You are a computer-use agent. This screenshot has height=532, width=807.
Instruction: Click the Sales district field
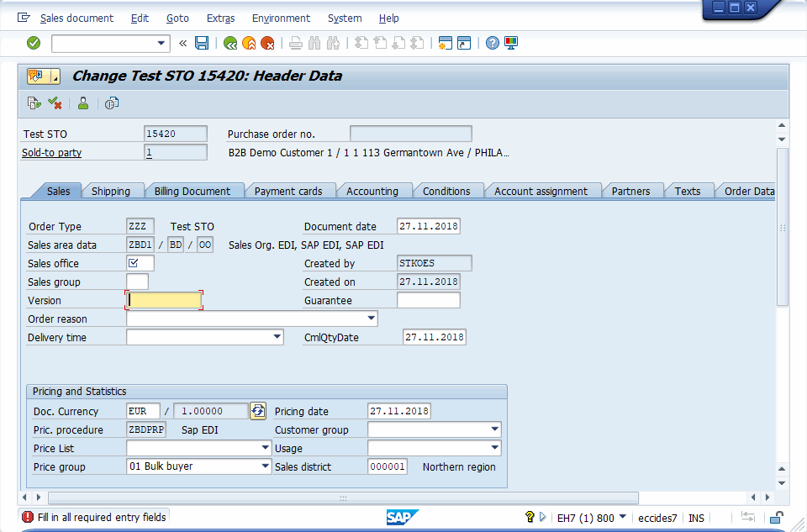[x=388, y=466]
